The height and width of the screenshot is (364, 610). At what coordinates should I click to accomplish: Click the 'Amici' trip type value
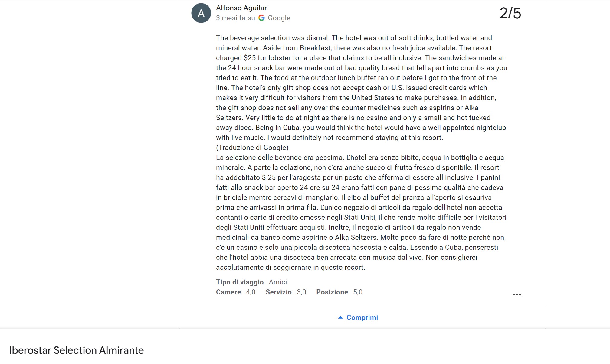click(278, 282)
